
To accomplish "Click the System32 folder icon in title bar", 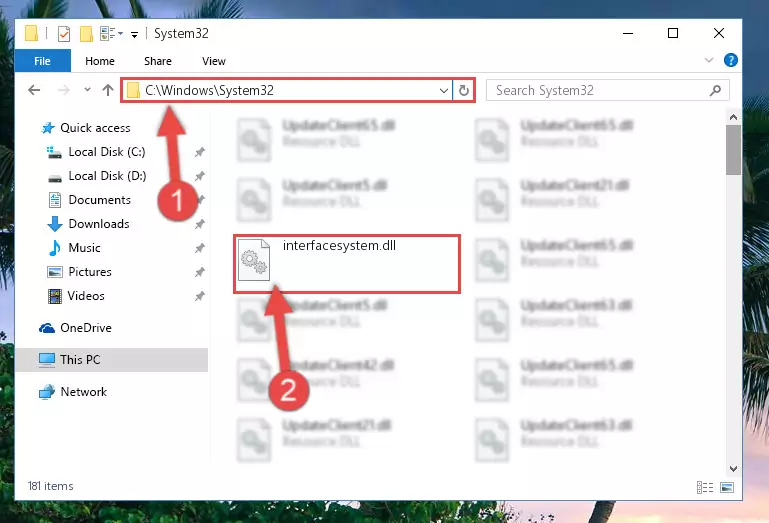I will click(x=31, y=33).
